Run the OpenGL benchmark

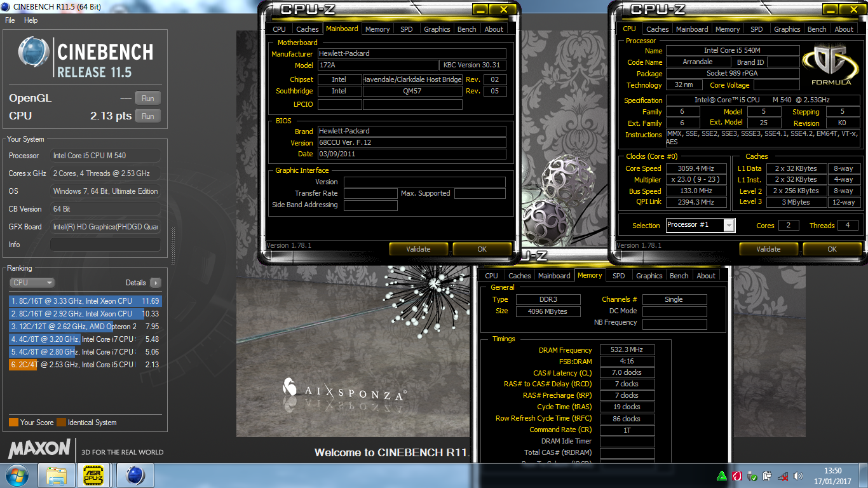tap(148, 98)
